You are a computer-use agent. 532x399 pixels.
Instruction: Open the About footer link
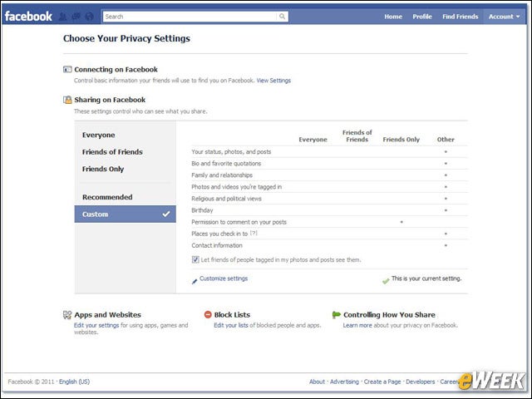317,382
